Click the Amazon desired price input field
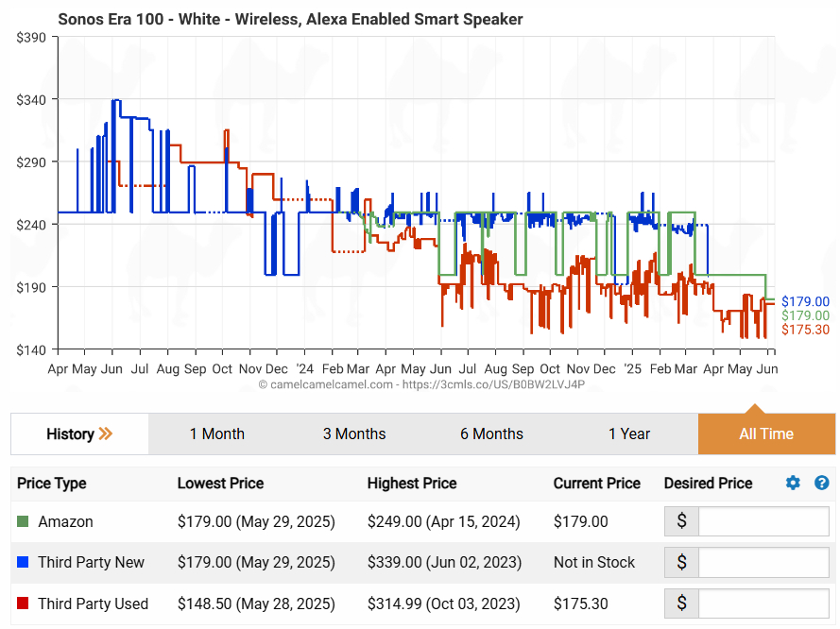 tap(763, 521)
